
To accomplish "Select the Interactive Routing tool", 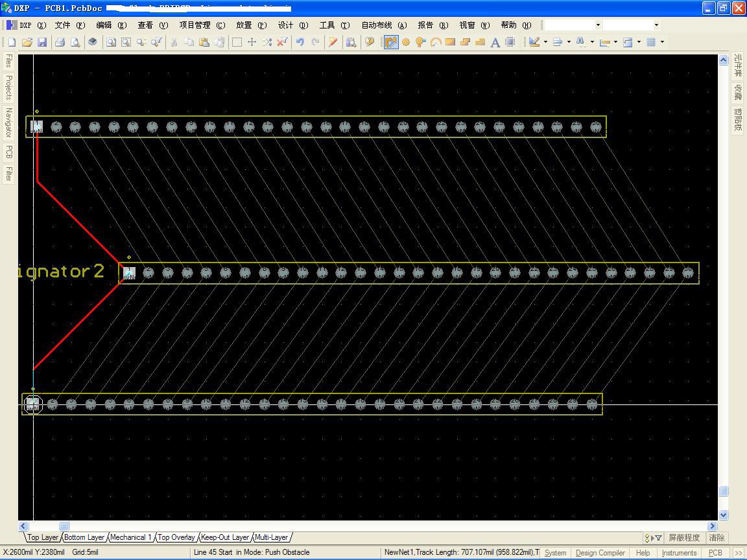I will (390, 42).
